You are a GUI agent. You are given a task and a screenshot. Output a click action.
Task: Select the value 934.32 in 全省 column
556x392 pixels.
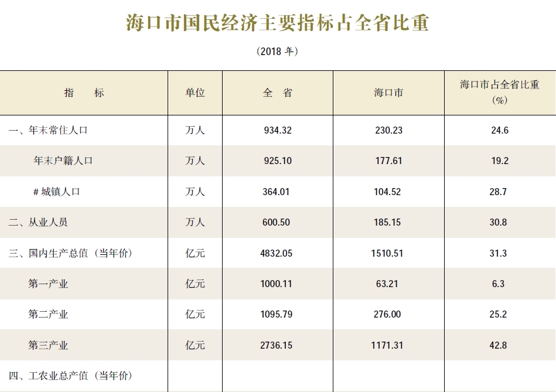(277, 130)
